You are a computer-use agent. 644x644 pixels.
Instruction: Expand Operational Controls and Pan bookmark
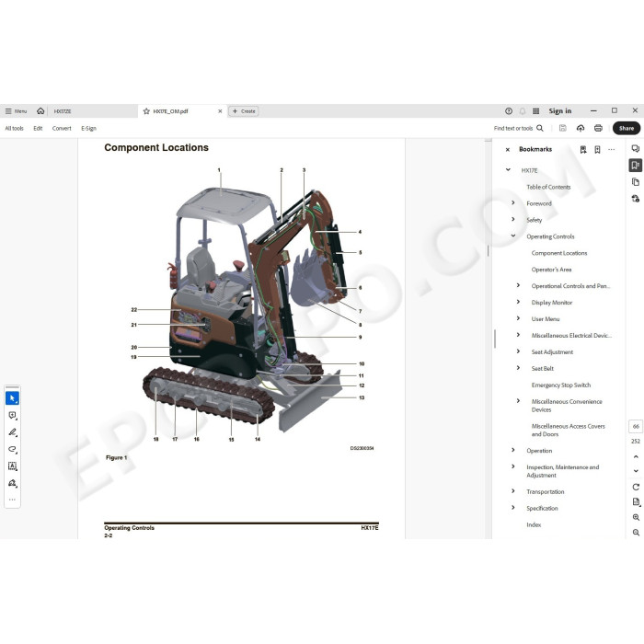tap(518, 285)
